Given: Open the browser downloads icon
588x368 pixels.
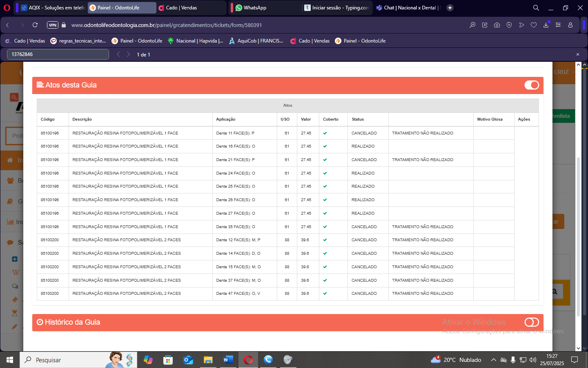Looking at the screenshot, I should [x=546, y=25].
